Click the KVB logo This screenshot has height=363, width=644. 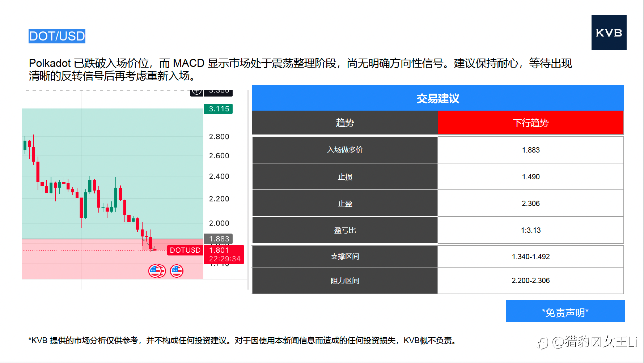tap(609, 33)
